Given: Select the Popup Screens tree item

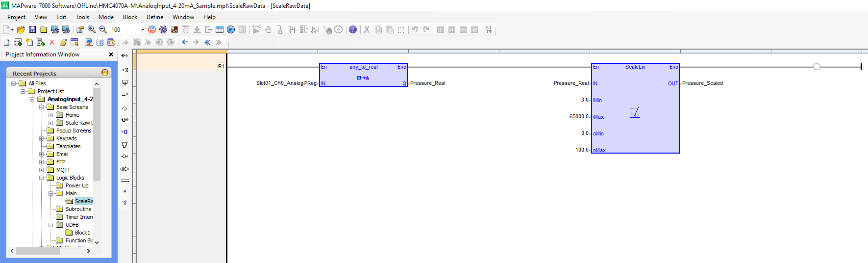Looking at the screenshot, I should 74,131.
